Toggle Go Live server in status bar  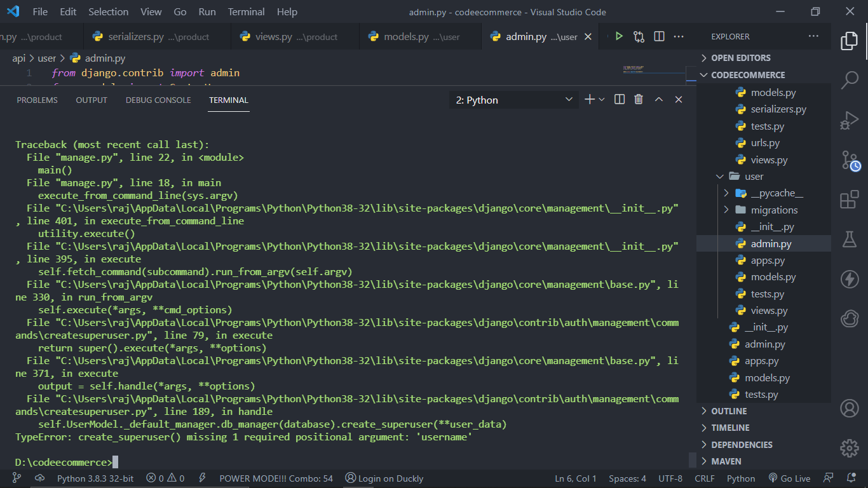(x=789, y=478)
